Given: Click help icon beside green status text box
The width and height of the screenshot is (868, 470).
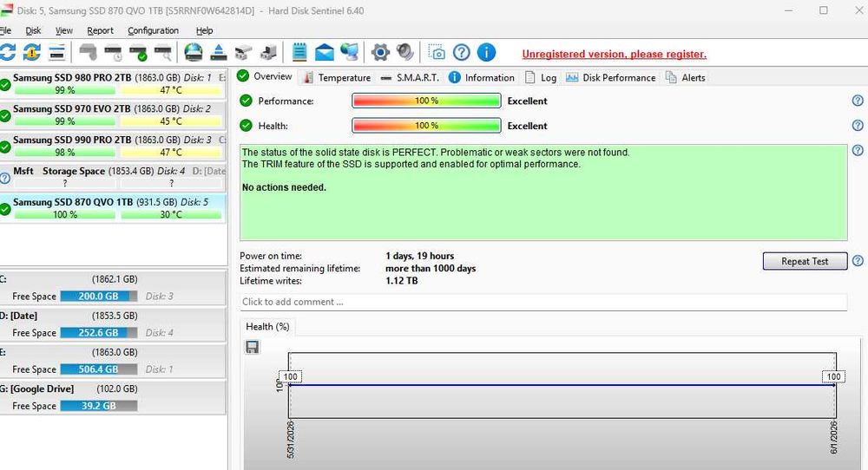Looking at the screenshot, I should 858,150.
